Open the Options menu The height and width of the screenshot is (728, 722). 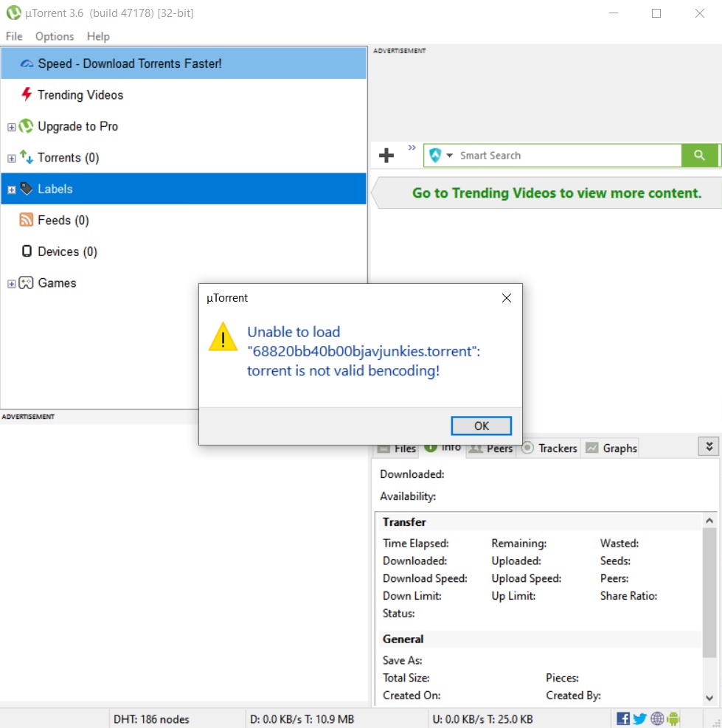pyautogui.click(x=55, y=36)
